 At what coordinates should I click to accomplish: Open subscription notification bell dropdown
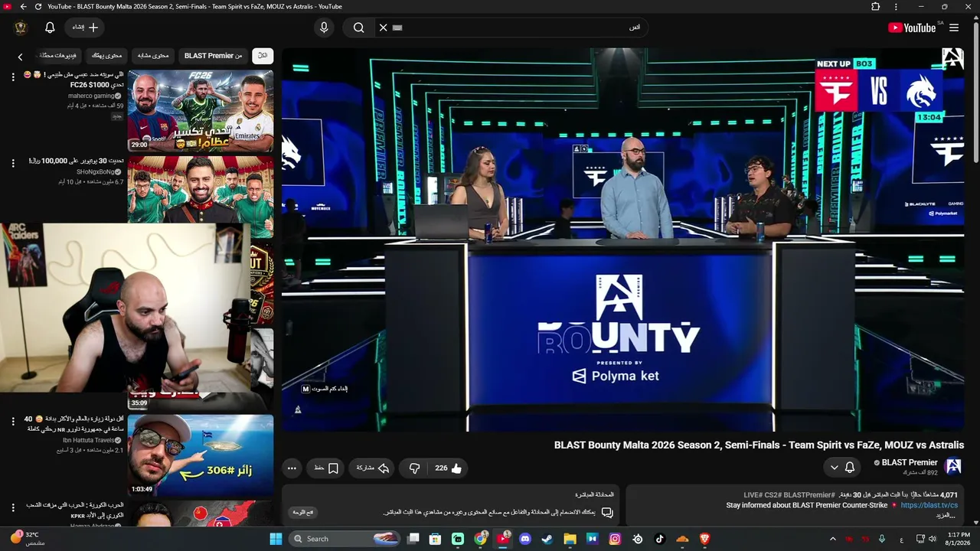coord(842,467)
